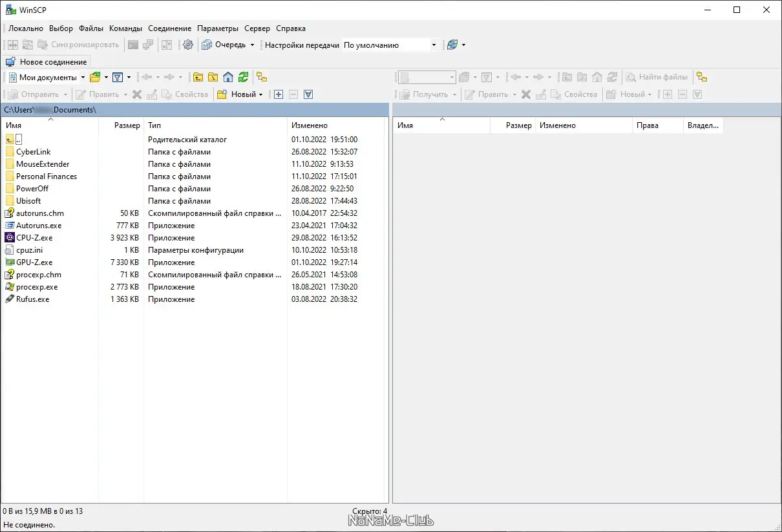Click the CPU-Z.exe file icon

tap(10, 238)
